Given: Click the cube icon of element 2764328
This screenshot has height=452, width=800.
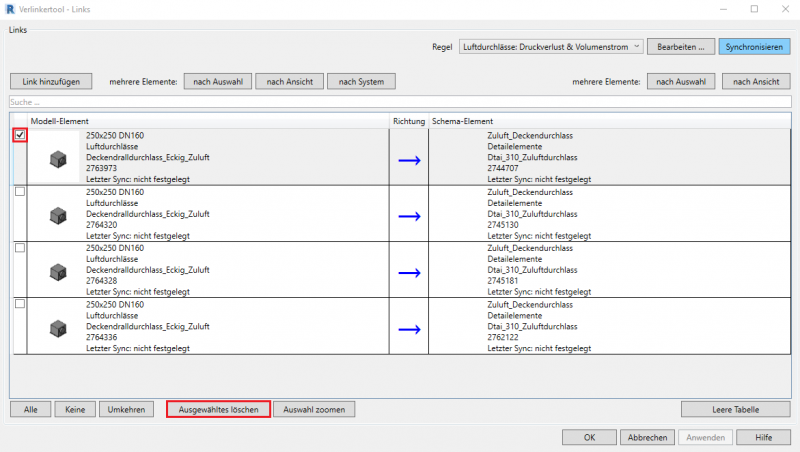Looking at the screenshot, I should pos(58,270).
